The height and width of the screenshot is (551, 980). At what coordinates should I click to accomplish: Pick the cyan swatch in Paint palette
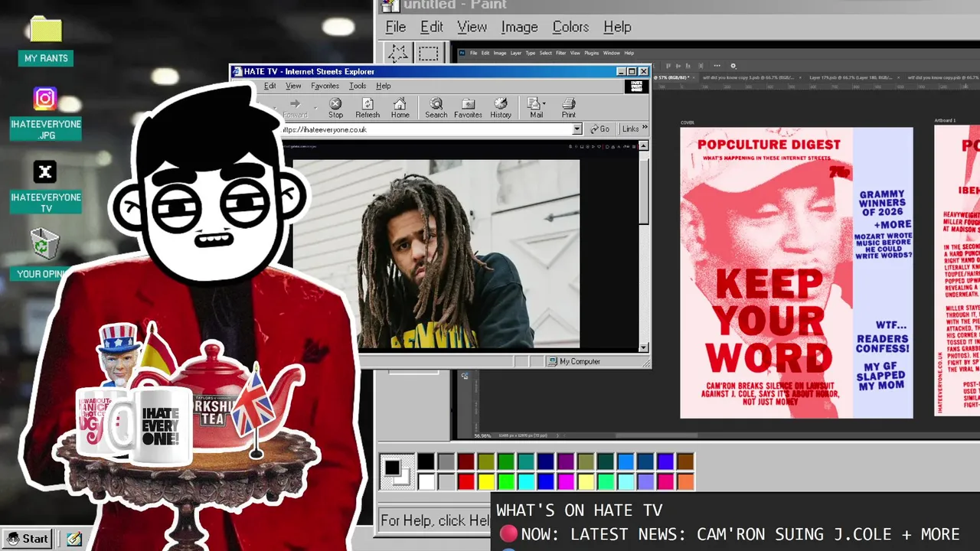tap(526, 481)
